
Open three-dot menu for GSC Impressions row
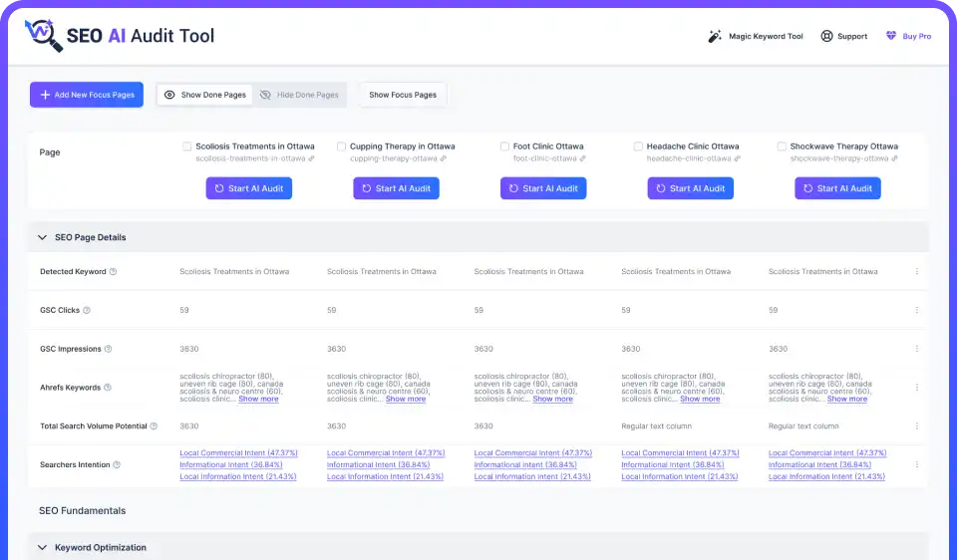(917, 349)
